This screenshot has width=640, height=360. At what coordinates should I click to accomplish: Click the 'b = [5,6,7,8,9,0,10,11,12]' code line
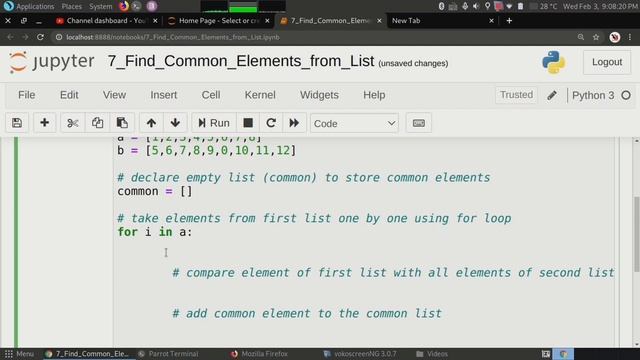tap(206, 150)
